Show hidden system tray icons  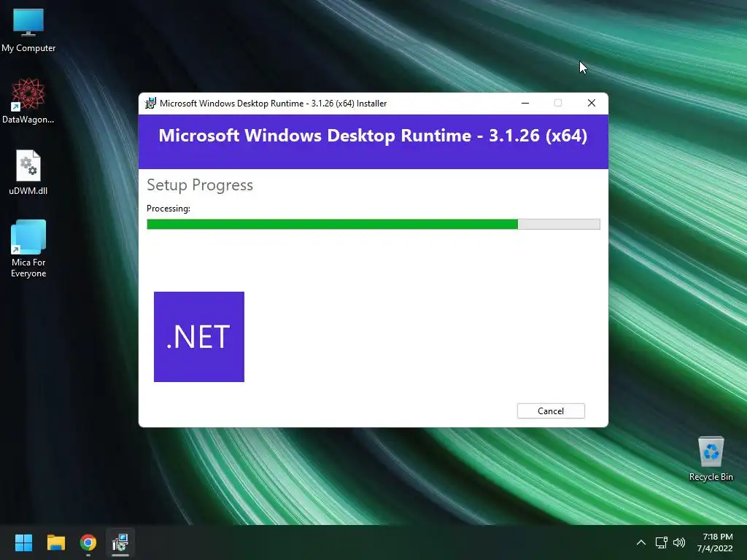pos(641,542)
